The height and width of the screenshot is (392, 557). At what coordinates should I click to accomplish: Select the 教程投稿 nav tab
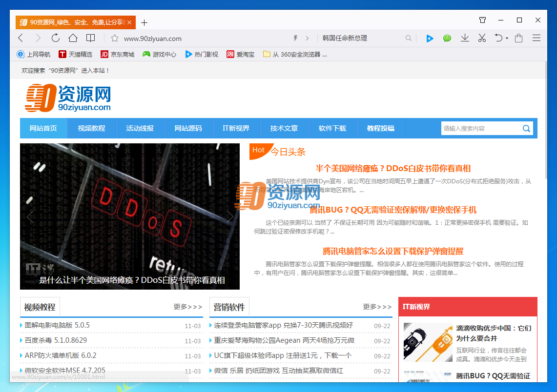pyautogui.click(x=381, y=128)
